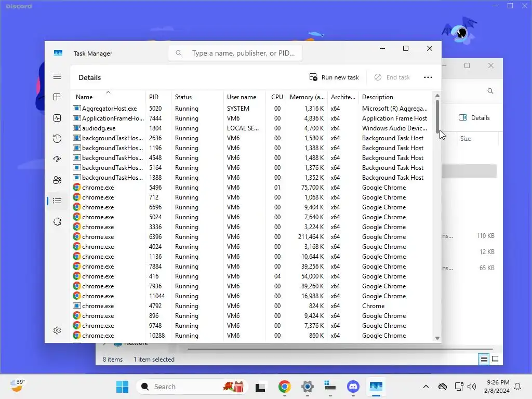
Task: Select chrome.exe using 211,464 K memory
Action: [252, 237]
